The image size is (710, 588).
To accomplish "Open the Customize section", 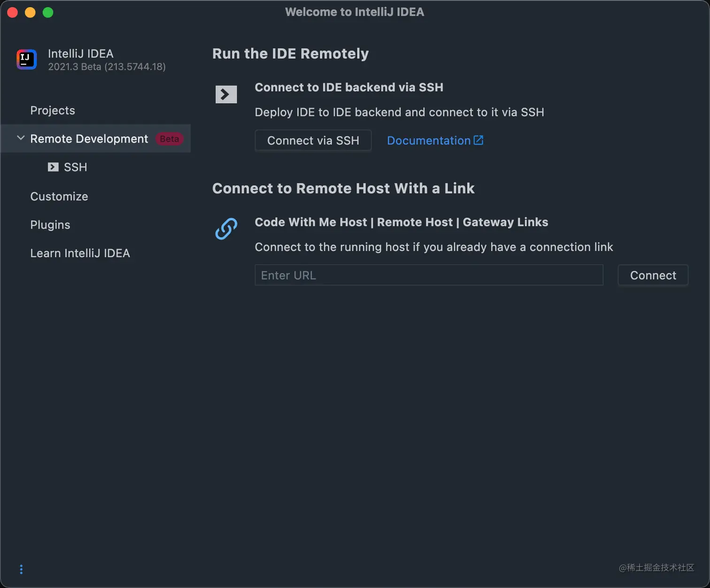I will pos(59,196).
